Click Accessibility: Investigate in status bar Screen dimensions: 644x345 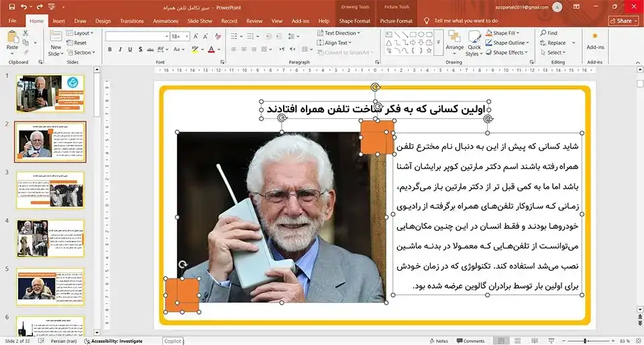(113, 341)
